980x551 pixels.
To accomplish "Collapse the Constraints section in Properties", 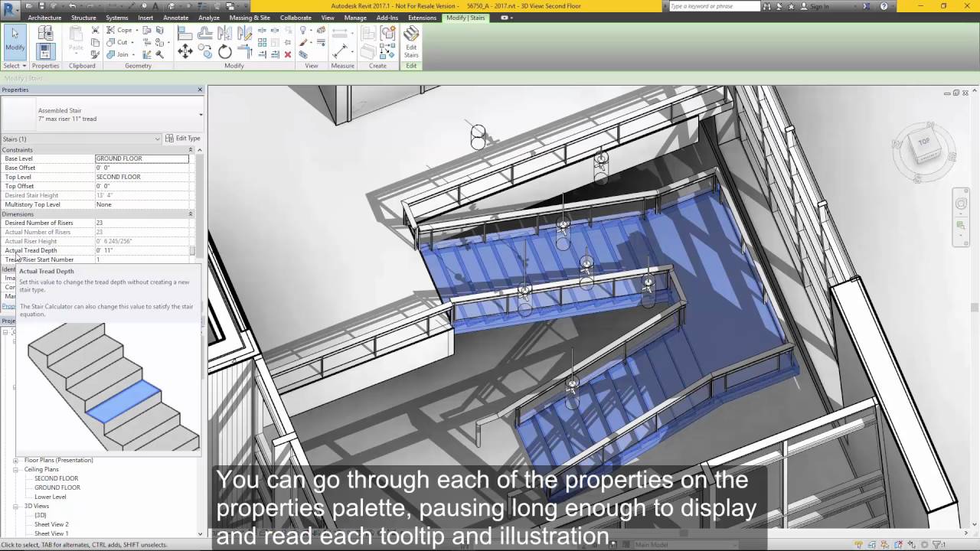I will [191, 148].
